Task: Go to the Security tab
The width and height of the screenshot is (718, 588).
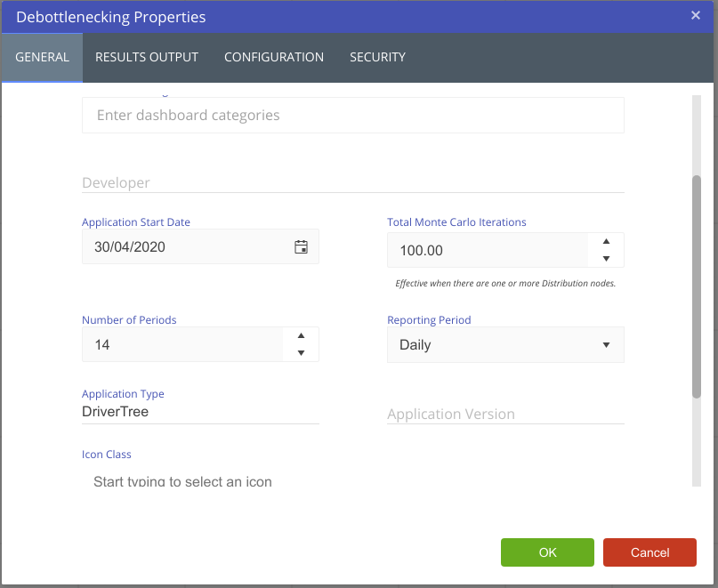Action: coord(377,57)
